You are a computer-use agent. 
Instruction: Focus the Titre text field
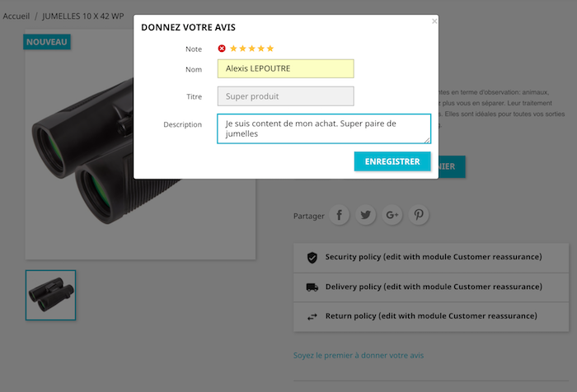(285, 96)
